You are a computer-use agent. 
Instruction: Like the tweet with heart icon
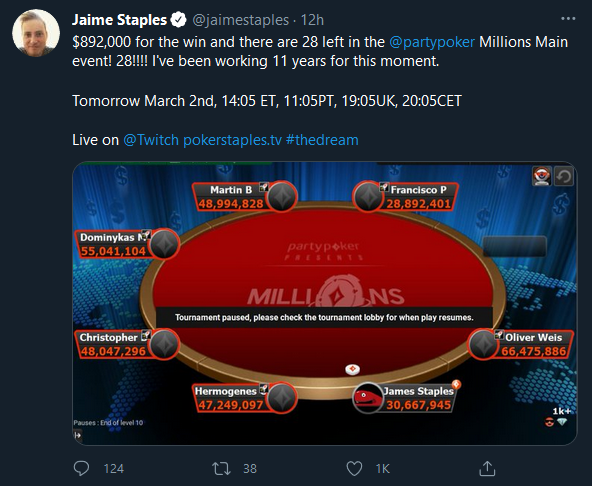click(x=354, y=469)
